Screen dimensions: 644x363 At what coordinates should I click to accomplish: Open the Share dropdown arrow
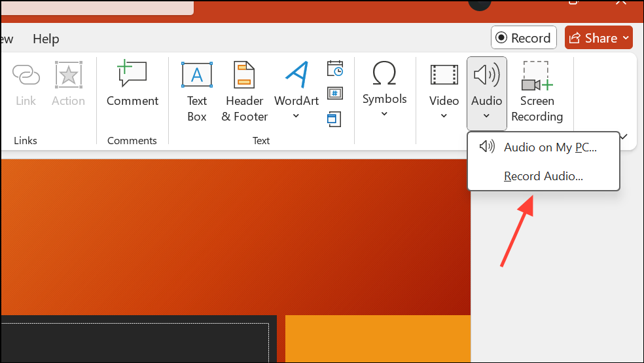pos(626,38)
